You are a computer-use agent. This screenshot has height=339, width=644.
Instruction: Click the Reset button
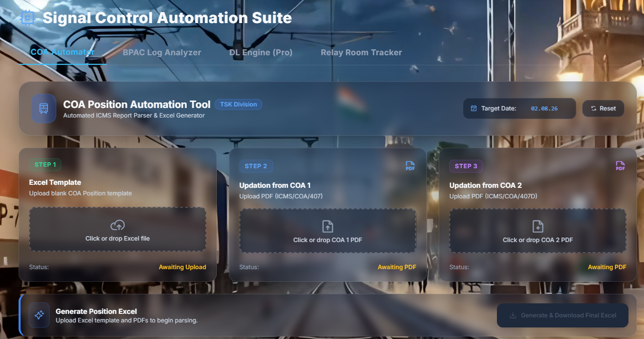coord(603,108)
